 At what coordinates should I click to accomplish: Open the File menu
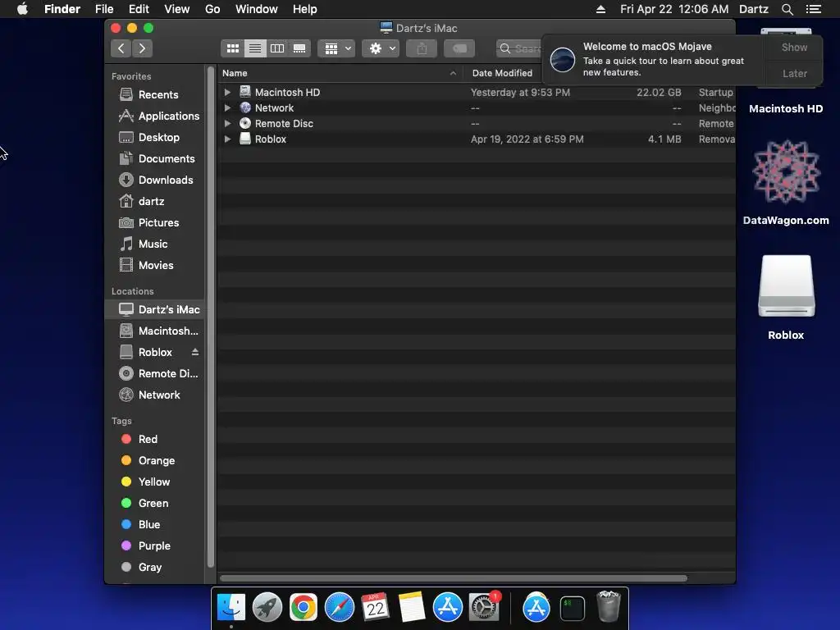[x=104, y=9]
